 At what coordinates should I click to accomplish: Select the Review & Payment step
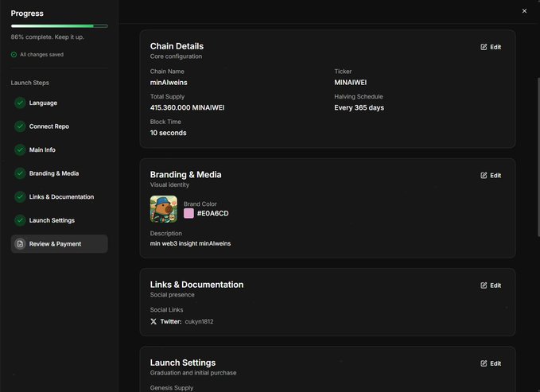59,244
